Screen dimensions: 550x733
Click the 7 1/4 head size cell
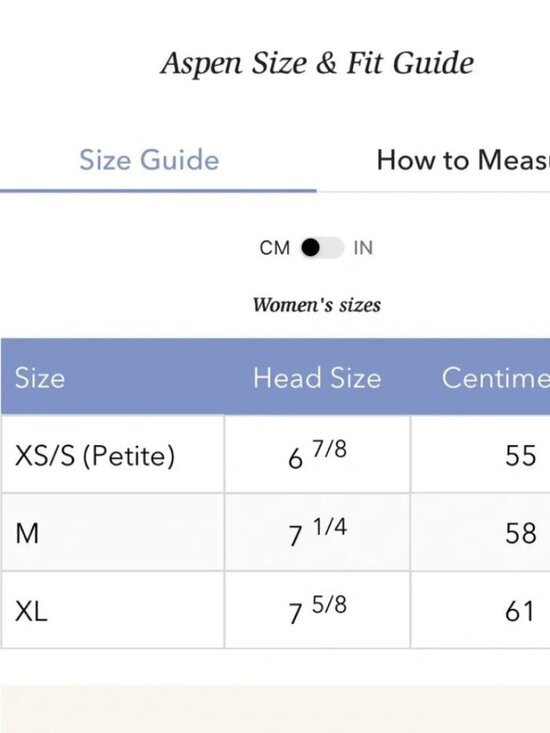coord(317,532)
